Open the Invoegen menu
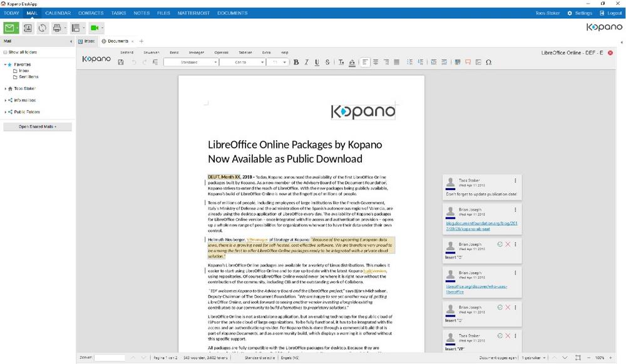The height and width of the screenshot is (364, 626). click(x=196, y=53)
